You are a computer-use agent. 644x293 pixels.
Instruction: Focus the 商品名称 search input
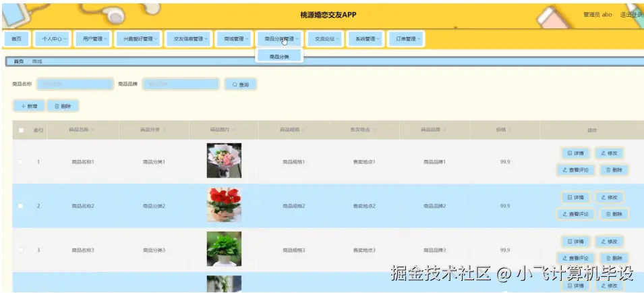(x=75, y=84)
